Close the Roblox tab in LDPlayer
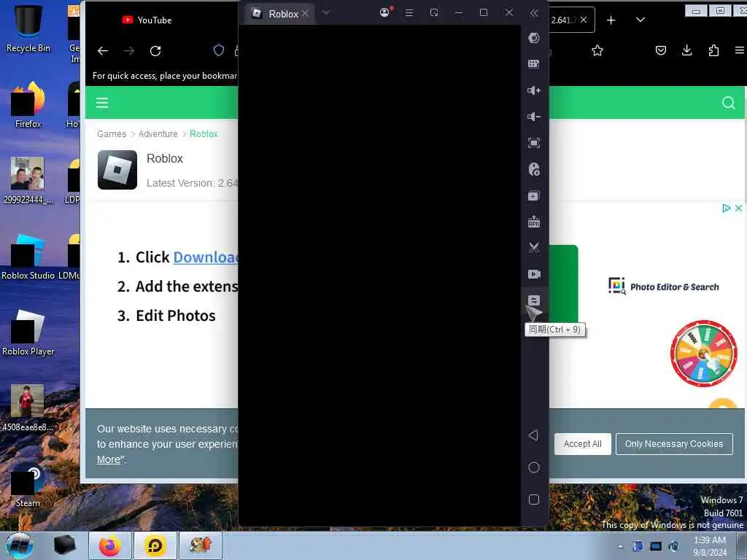The width and height of the screenshot is (747, 560). coord(306,14)
